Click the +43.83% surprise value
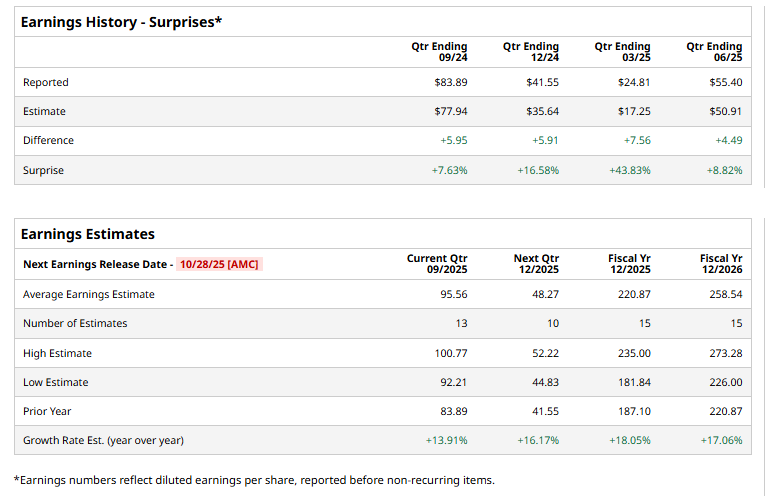Image resolution: width=765 pixels, height=496 pixels. coord(629,170)
